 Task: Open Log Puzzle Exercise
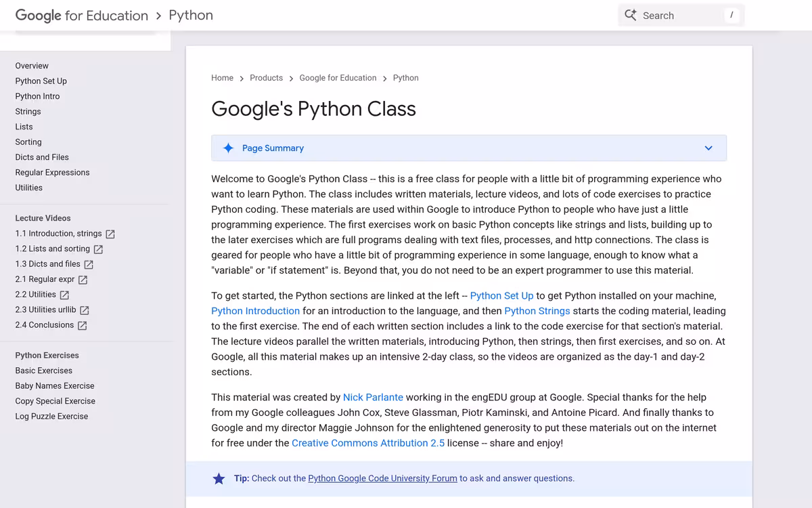click(x=51, y=416)
